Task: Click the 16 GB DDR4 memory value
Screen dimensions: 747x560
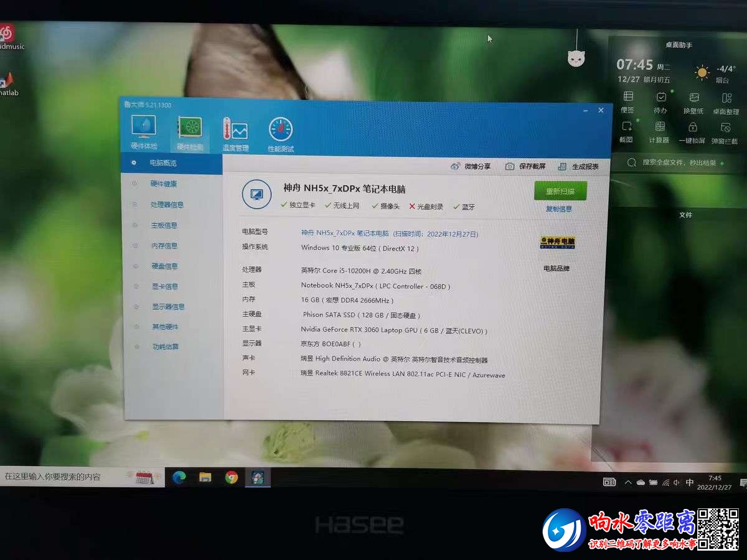Action: click(x=347, y=300)
